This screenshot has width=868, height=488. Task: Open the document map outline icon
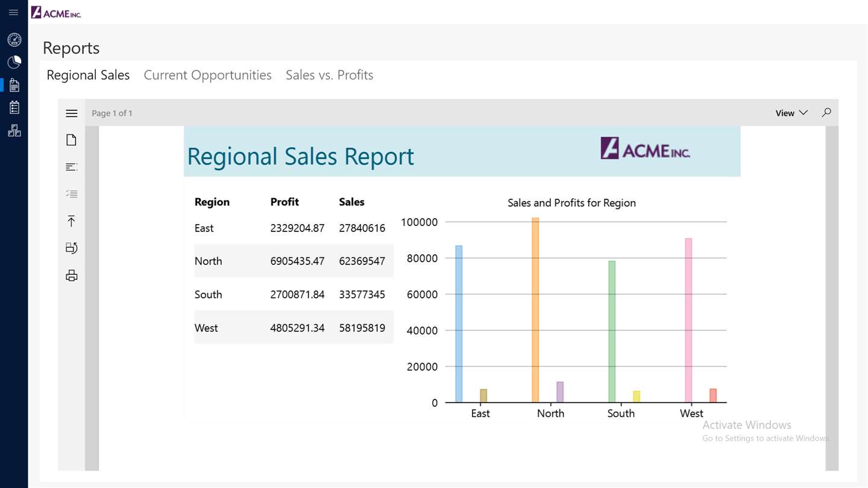71,167
